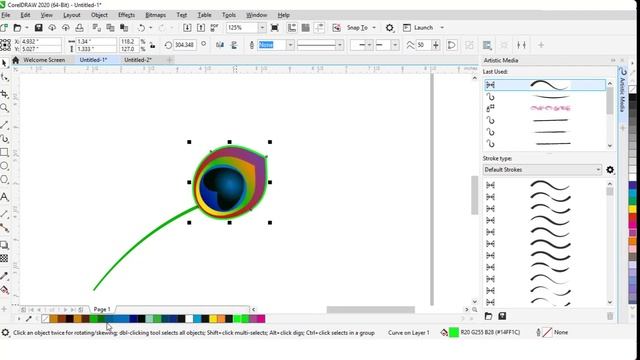Screen dimensions: 640x360
Task: Select the Text tool
Action: pyautogui.click(x=4, y=197)
